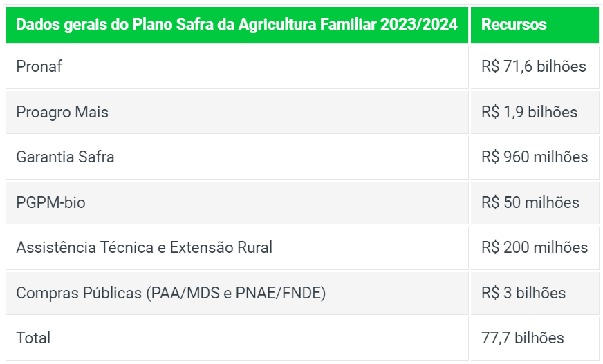Viewport: 603px width, 364px height.
Task: Click 'Extensão Rural' text in table
Action: point(221,248)
